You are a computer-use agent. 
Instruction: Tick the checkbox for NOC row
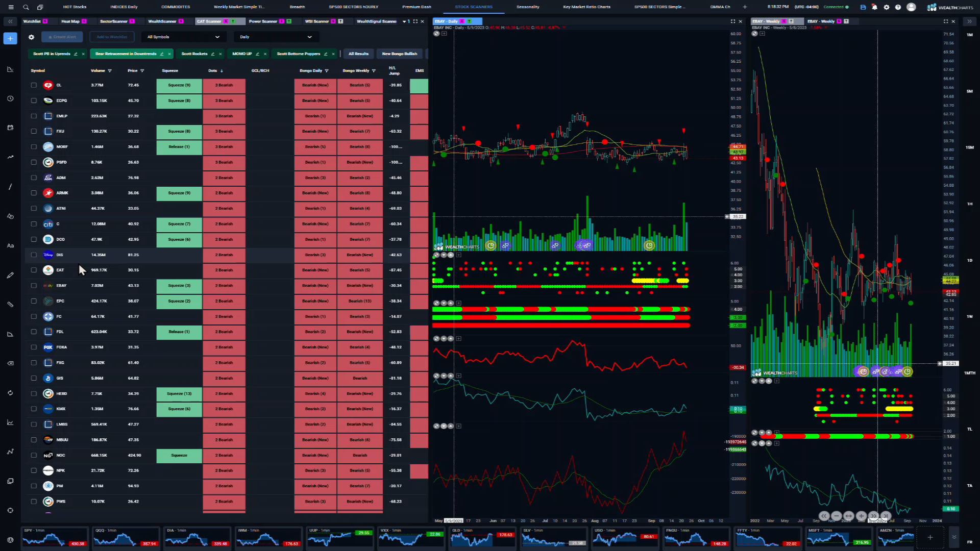(34, 455)
